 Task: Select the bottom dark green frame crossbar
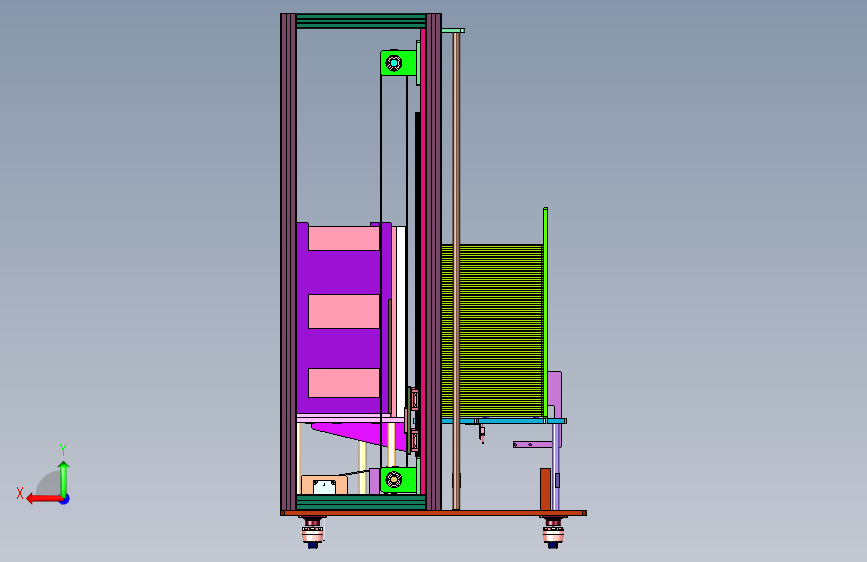click(361, 502)
